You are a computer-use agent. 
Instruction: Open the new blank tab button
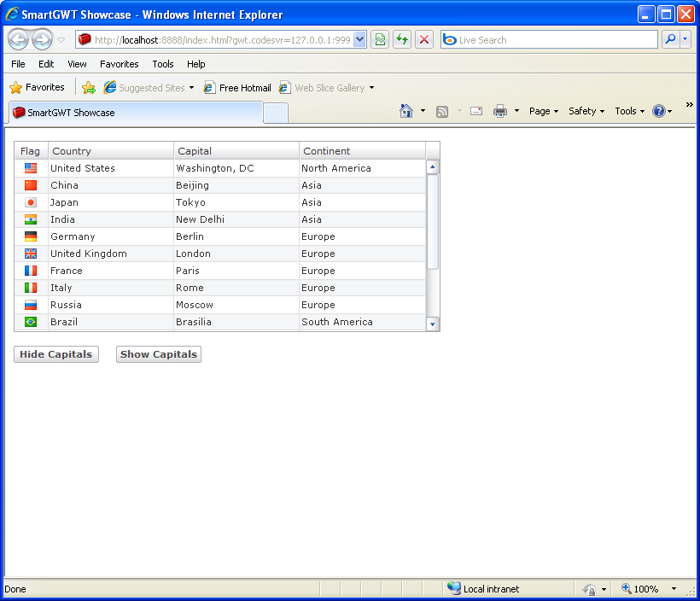pos(276,113)
